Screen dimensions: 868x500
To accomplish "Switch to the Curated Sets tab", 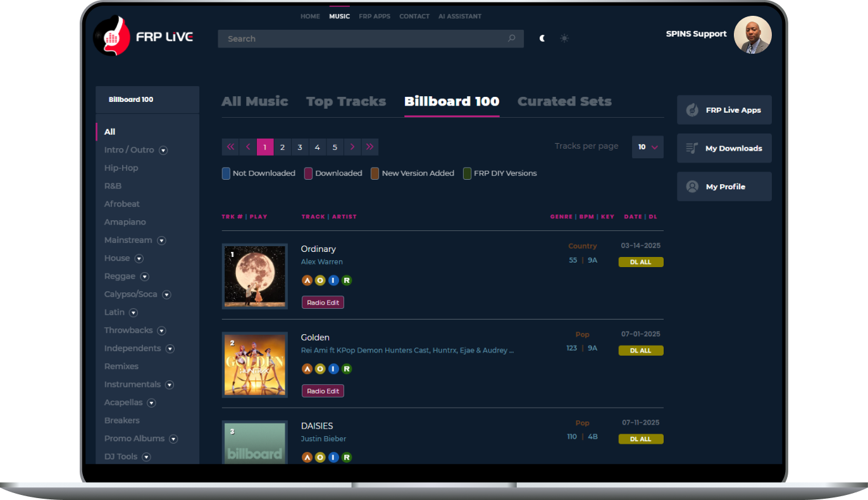I will pos(564,101).
